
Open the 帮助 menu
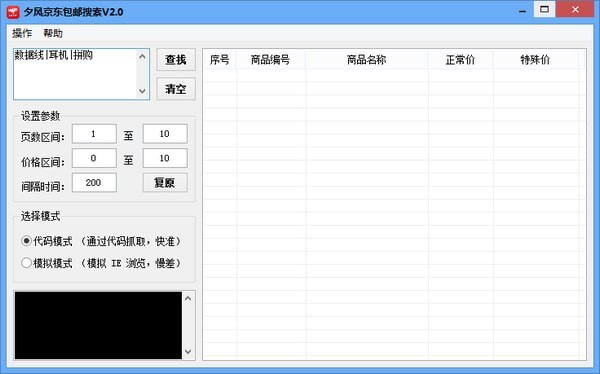point(53,33)
